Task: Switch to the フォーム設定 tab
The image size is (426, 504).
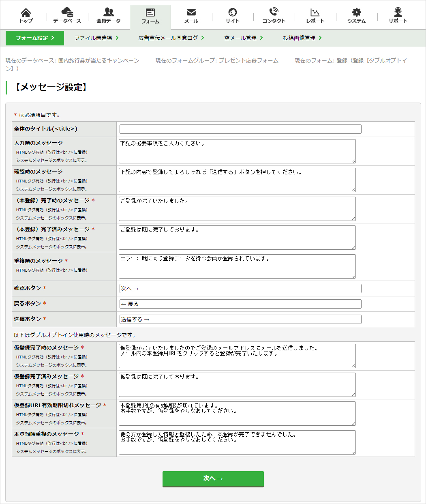Action: [35, 38]
